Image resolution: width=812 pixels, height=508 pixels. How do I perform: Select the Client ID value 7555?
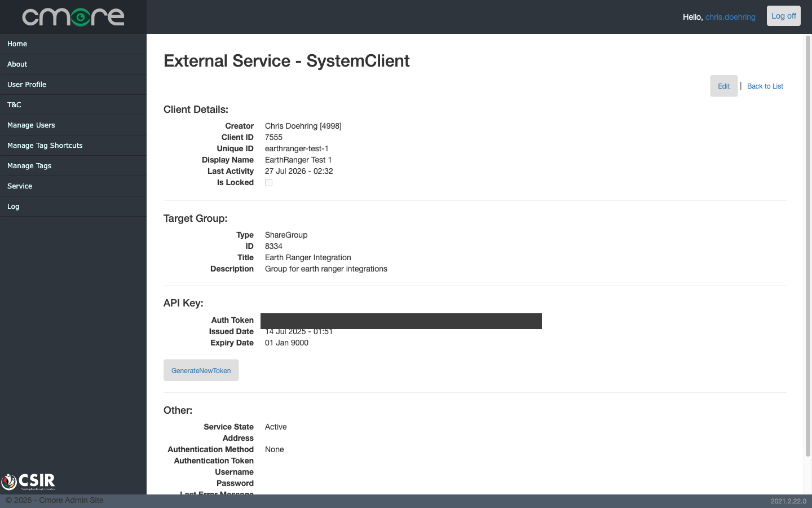273,137
